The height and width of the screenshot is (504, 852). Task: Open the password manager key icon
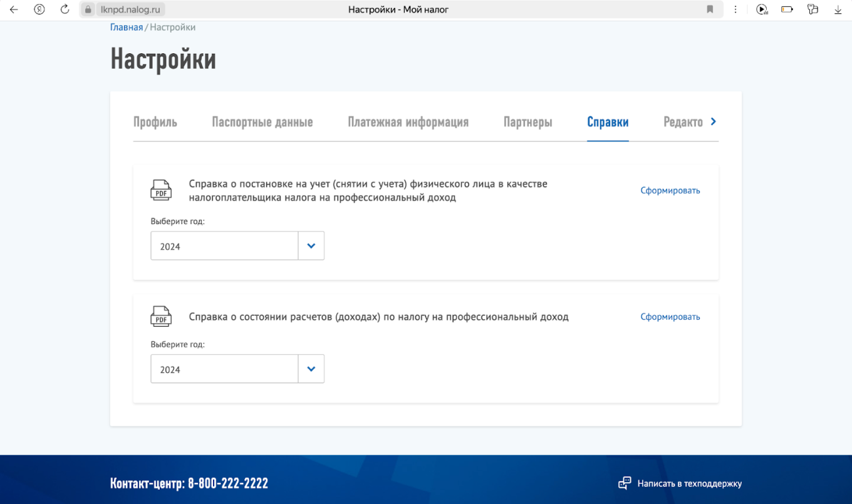[813, 9]
